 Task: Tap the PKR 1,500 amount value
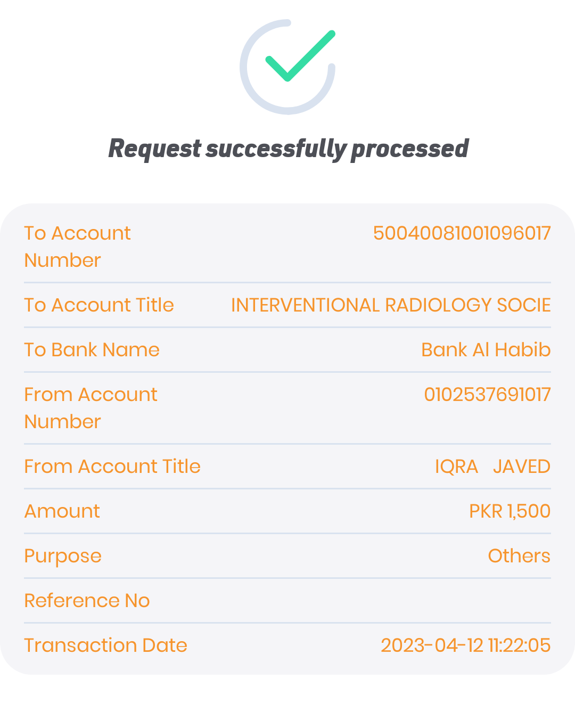[510, 511]
